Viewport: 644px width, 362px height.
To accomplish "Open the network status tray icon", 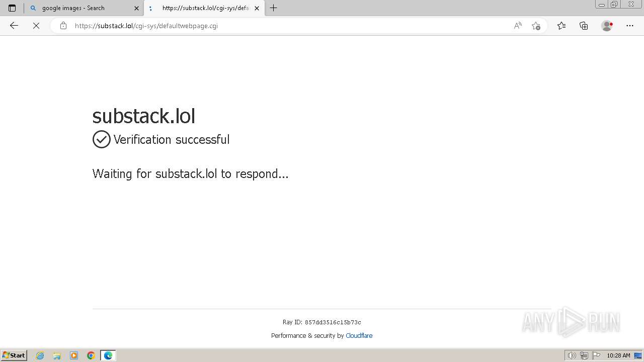I will [x=584, y=355].
